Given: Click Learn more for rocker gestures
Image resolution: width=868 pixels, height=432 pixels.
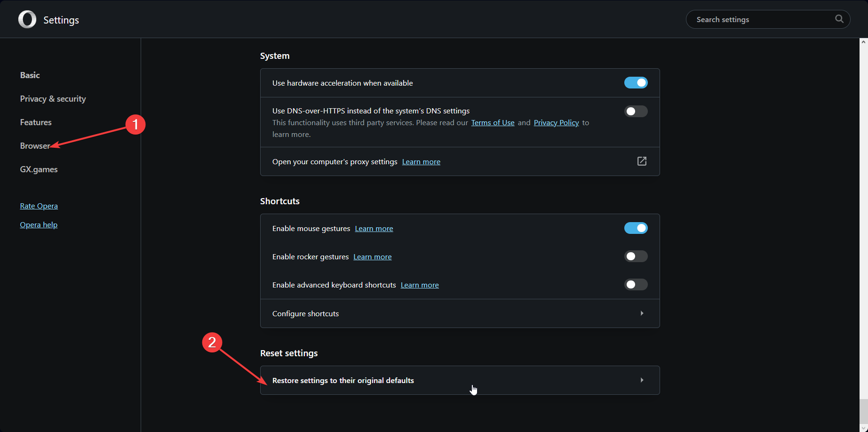Looking at the screenshot, I should pos(373,257).
